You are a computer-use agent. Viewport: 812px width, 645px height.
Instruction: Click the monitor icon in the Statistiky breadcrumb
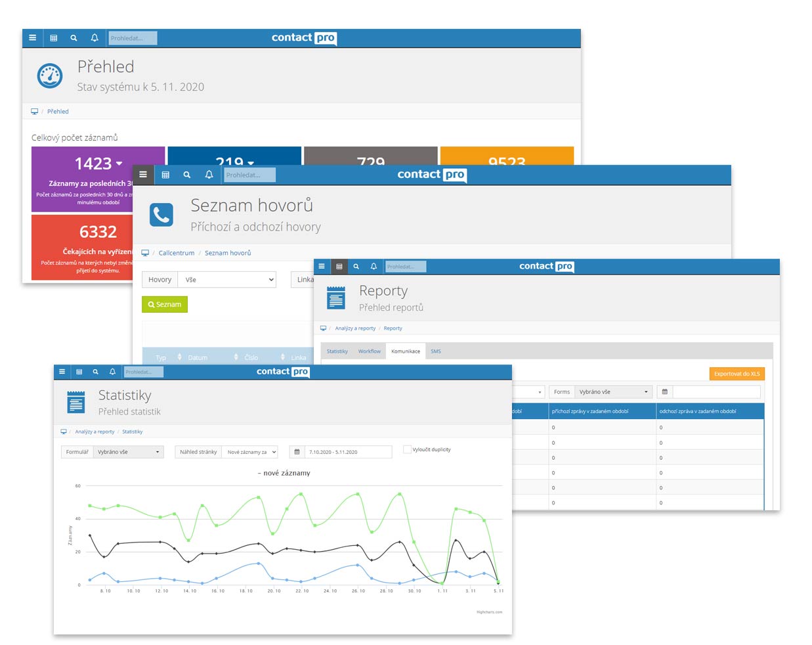pyautogui.click(x=63, y=432)
